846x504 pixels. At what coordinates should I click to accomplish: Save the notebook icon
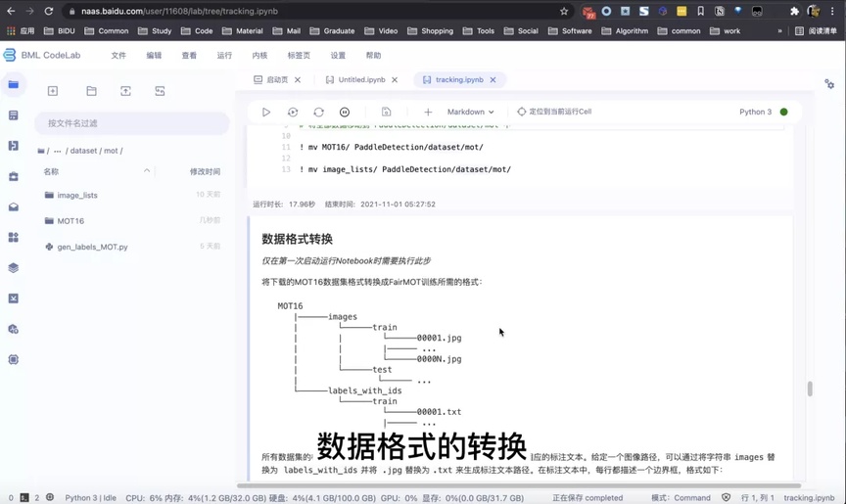pos(387,113)
